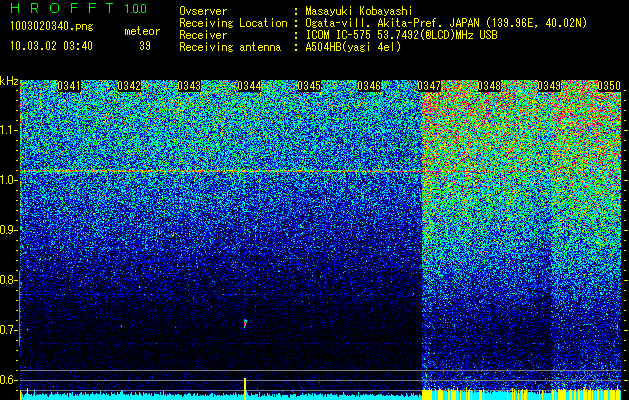Click the 0341 time marker
The width and height of the screenshot is (629, 400).
click(x=69, y=86)
